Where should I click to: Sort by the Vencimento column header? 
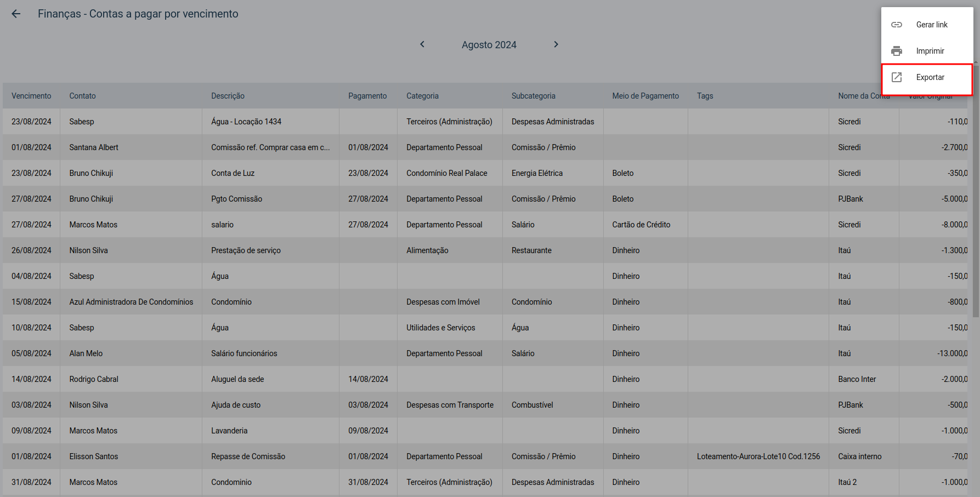pos(31,96)
